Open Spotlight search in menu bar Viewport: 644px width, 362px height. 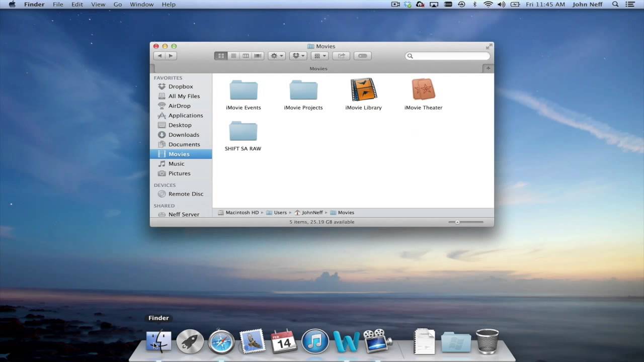pos(615,5)
